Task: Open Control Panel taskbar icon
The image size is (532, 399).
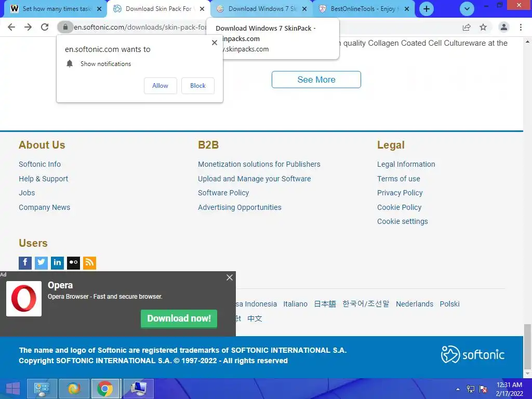Action: (42, 389)
